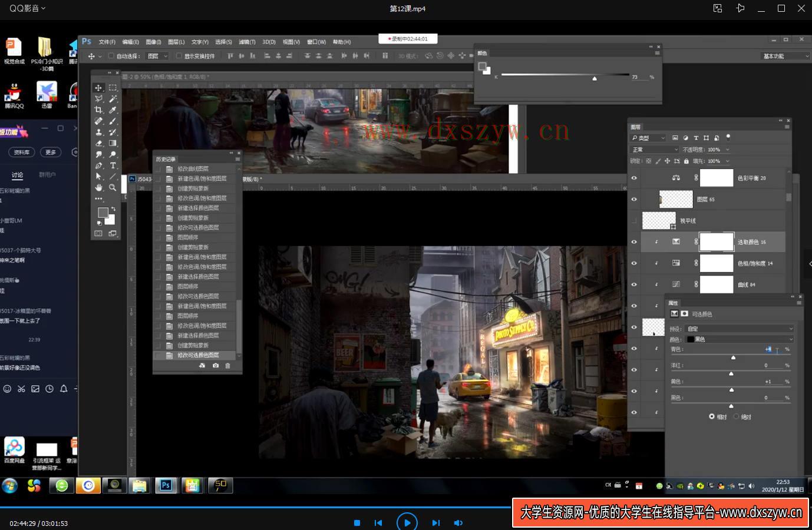Select the Move tool in Photoshop toolbox

pos(98,88)
